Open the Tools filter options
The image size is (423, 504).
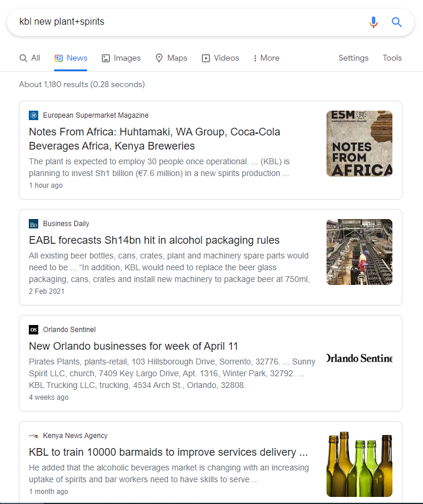click(x=392, y=58)
